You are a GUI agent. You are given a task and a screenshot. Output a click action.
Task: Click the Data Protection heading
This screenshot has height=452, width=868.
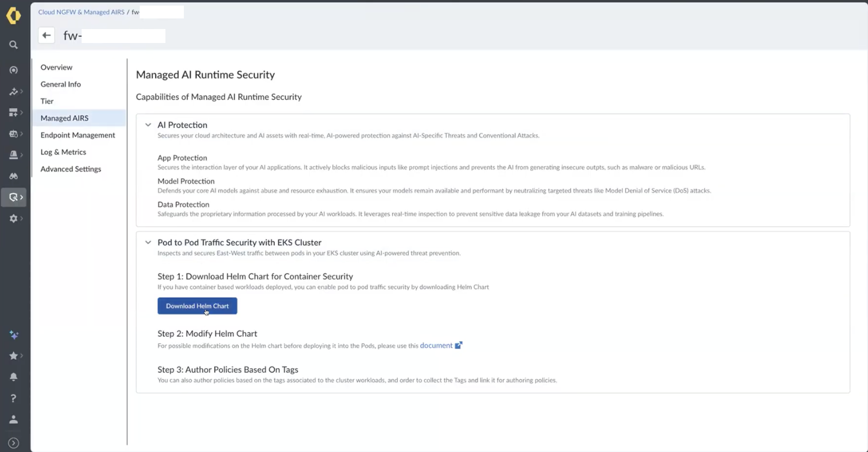(x=183, y=204)
